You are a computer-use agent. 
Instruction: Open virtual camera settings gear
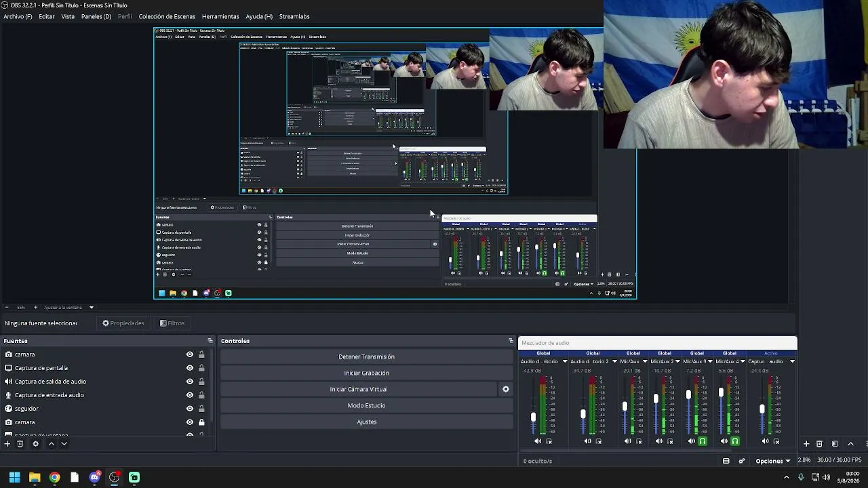click(x=505, y=390)
